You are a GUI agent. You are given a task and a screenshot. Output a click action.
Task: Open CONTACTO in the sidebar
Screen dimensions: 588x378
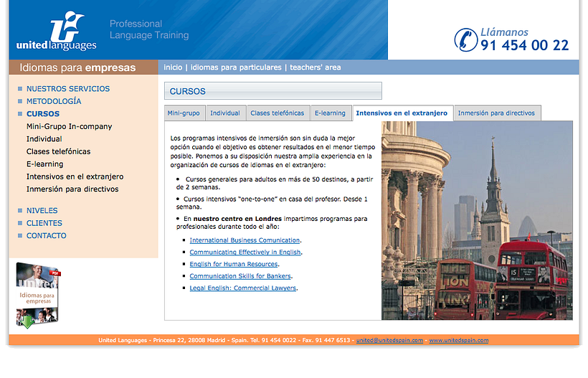coord(46,236)
